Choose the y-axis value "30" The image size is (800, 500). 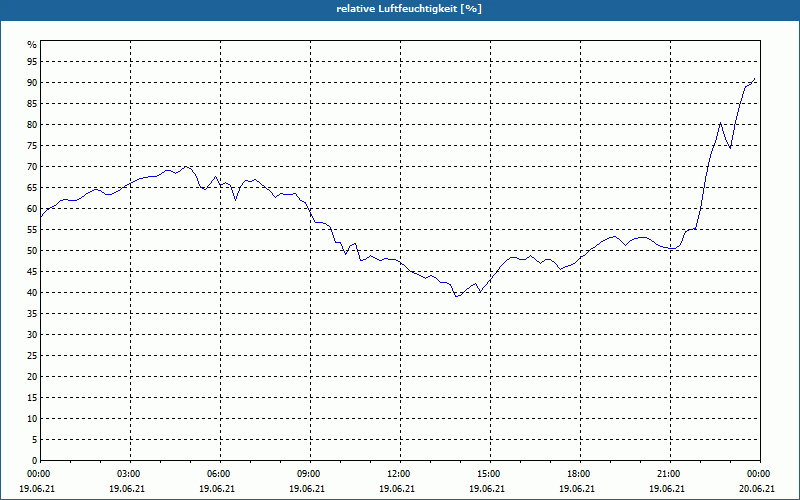[x=32, y=335]
